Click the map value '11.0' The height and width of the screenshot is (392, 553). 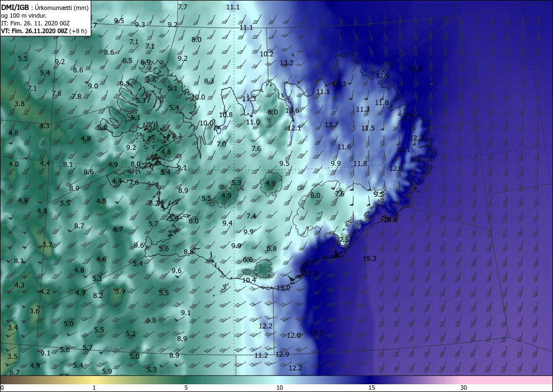coord(253,122)
